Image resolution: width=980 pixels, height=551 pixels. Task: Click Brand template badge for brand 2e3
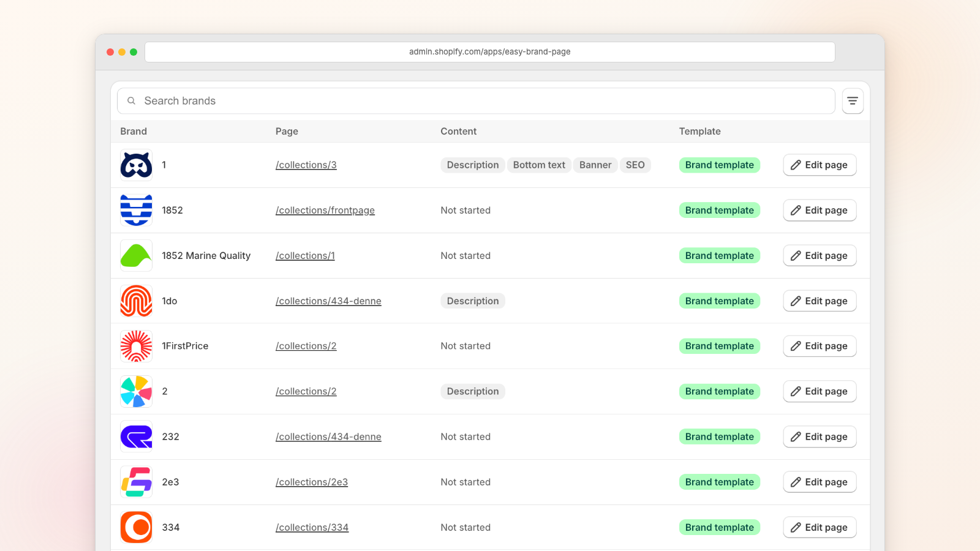pos(720,482)
